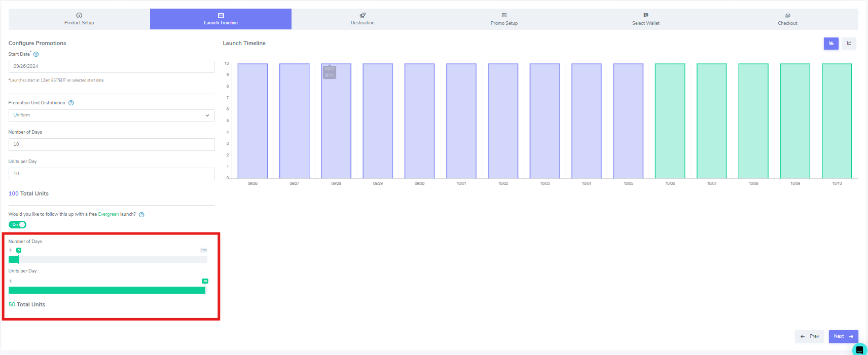Switch to line chart view icon

849,44
